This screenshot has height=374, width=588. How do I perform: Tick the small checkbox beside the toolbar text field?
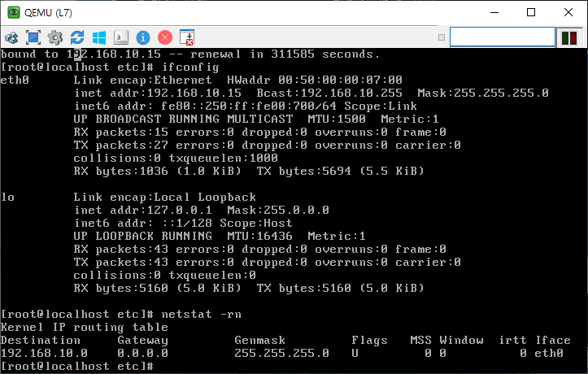442,37
